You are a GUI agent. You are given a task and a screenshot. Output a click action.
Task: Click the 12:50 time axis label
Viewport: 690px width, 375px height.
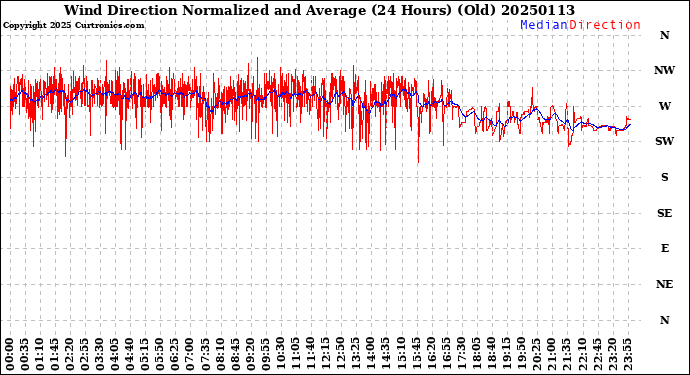pos(341,354)
